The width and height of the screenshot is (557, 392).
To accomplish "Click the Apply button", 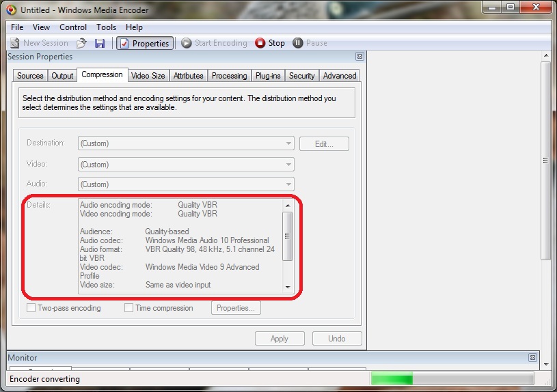I will [280, 338].
